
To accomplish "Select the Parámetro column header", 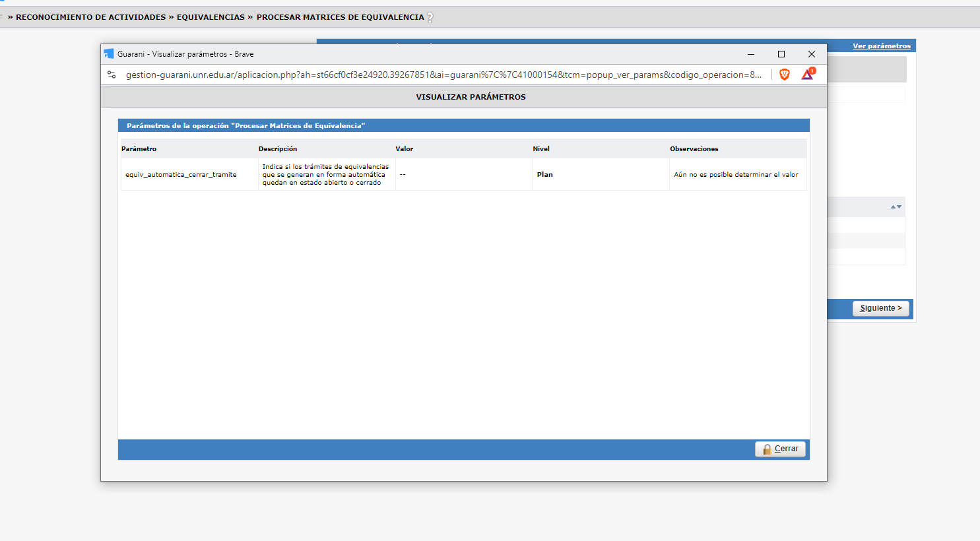I will 139,149.
